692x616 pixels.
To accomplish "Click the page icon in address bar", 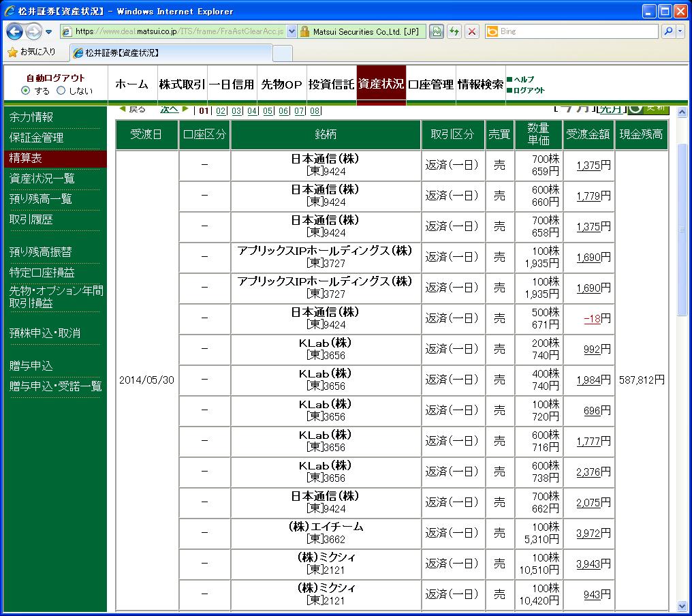I will (x=67, y=31).
